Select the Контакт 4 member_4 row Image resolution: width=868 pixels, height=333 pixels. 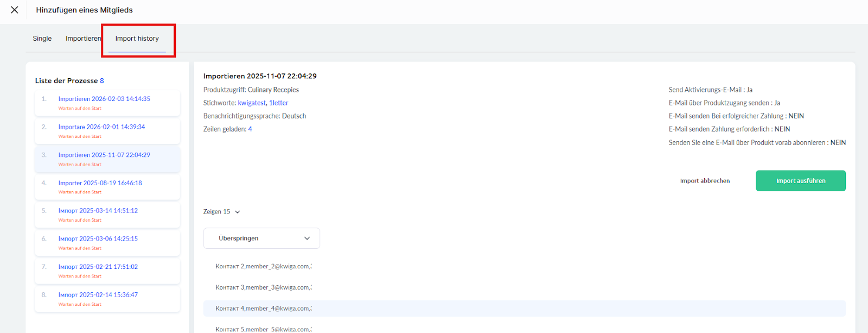click(x=264, y=309)
